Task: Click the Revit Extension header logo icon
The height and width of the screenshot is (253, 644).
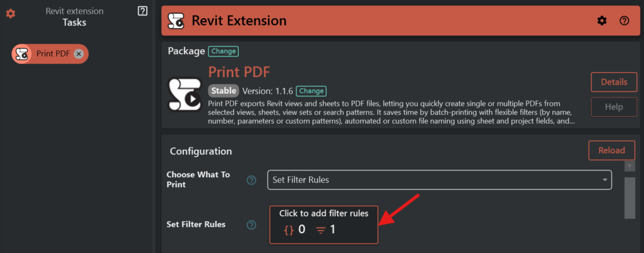Action: [177, 21]
